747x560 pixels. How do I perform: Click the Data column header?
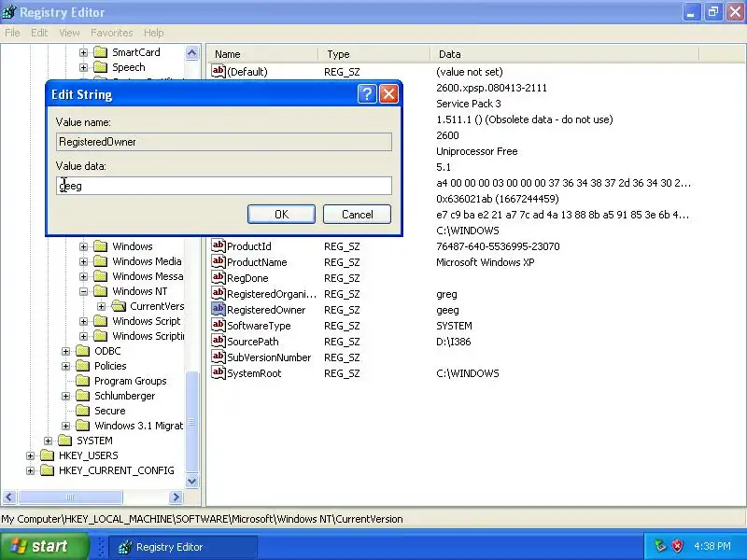565,54
